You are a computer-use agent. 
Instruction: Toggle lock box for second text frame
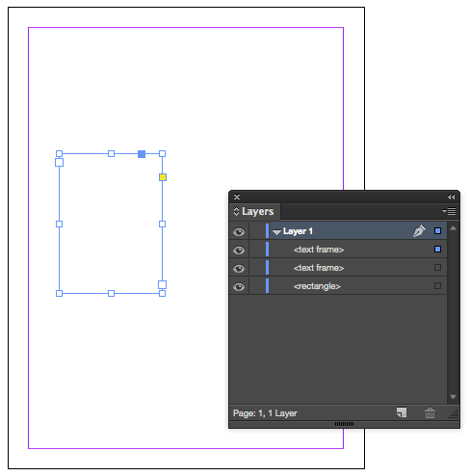257,268
